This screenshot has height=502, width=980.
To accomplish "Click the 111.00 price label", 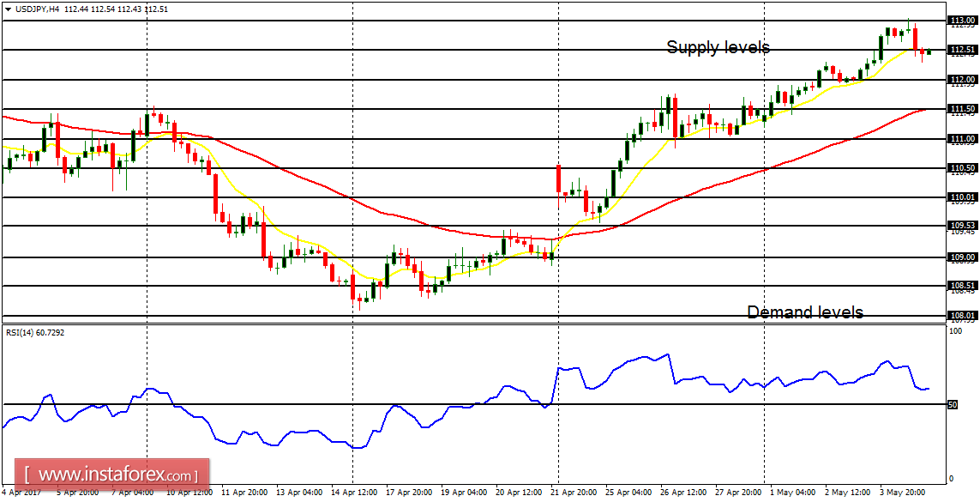I will tap(963, 139).
